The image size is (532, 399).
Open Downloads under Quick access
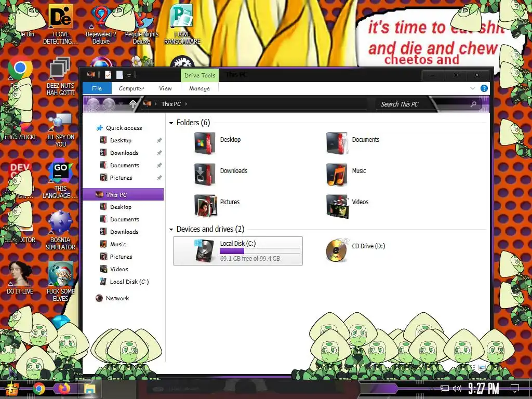124,153
